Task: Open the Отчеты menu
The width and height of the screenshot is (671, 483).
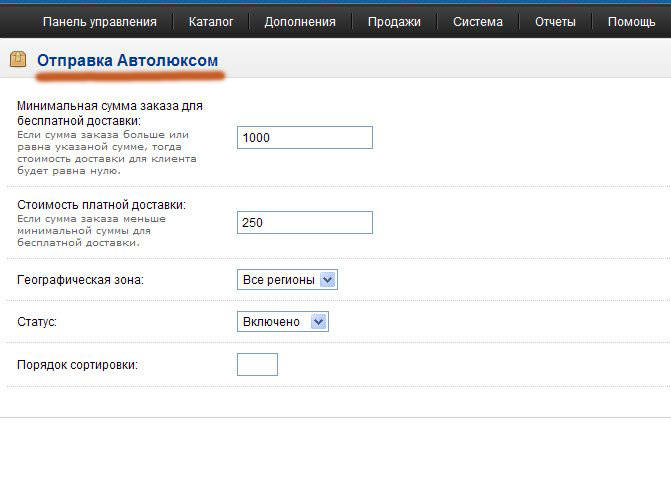Action: (x=555, y=21)
